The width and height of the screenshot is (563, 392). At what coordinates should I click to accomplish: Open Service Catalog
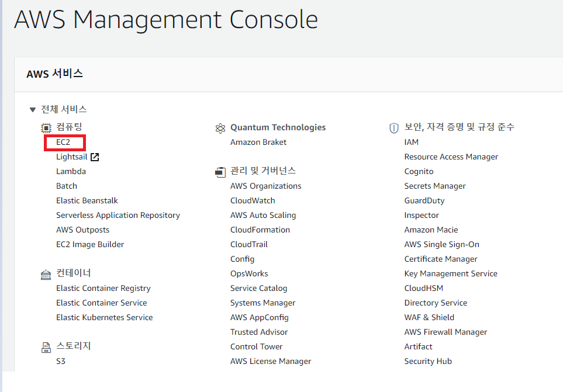tap(259, 289)
